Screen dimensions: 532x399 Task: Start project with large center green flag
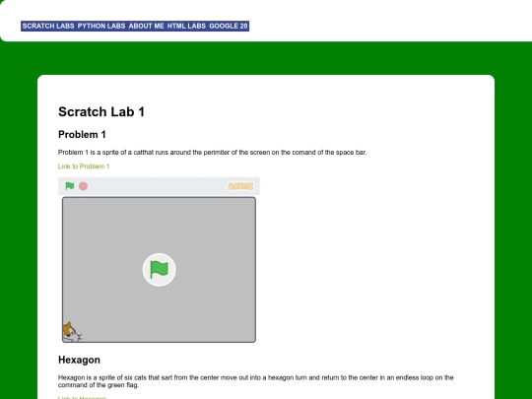click(160, 270)
